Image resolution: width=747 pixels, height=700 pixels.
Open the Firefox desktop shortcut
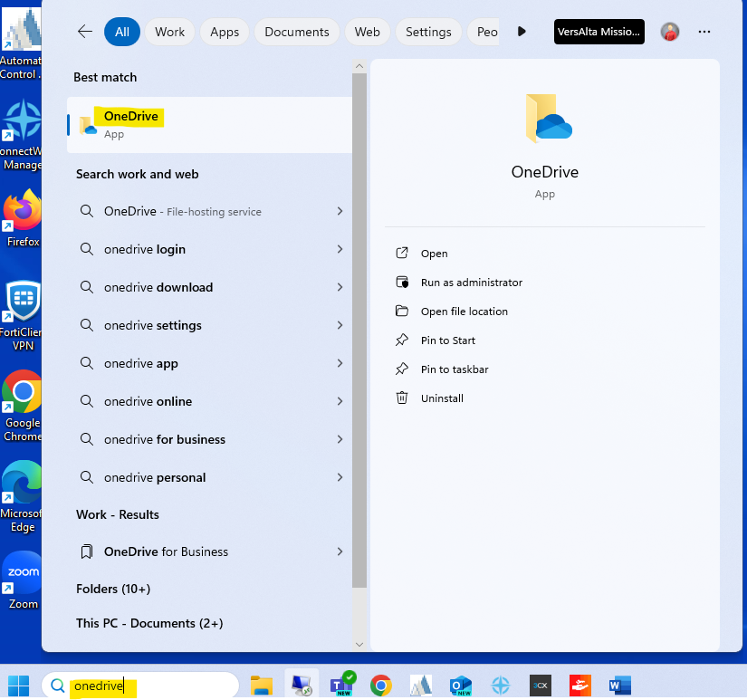pyautogui.click(x=21, y=219)
